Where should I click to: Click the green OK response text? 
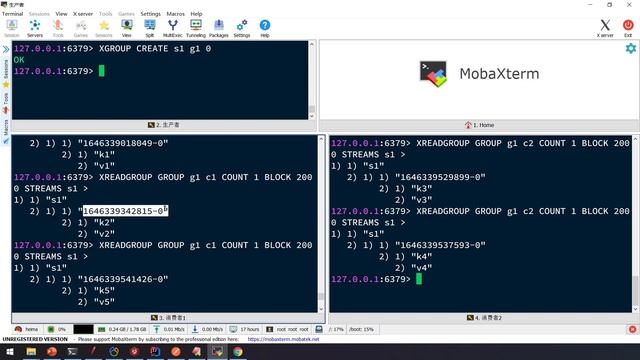point(19,60)
